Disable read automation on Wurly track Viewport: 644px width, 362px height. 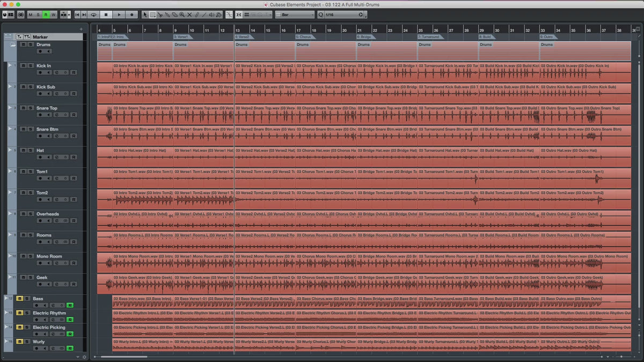point(70,348)
